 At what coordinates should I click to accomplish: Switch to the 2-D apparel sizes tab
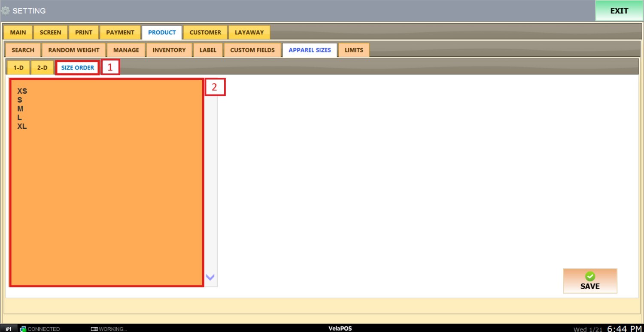[42, 67]
